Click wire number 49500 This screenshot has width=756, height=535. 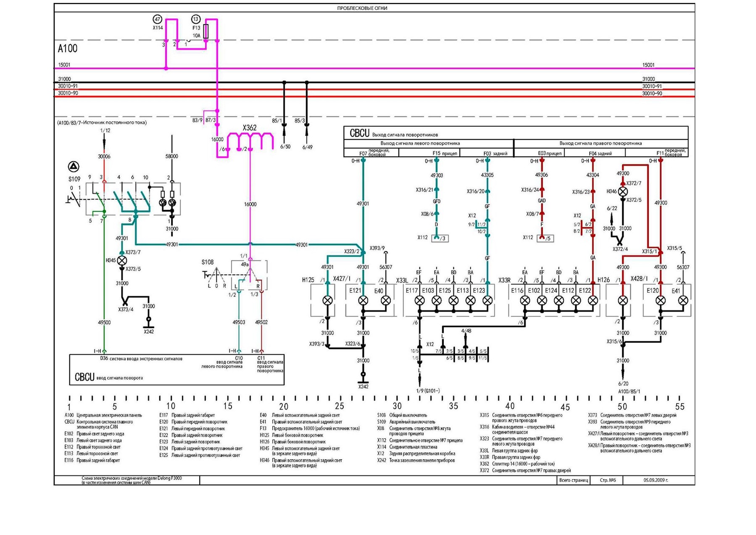tap(104, 323)
